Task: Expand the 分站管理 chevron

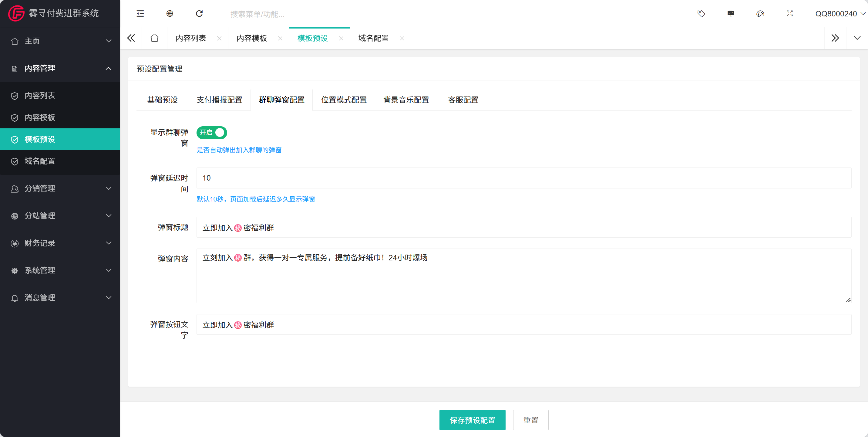Action: coord(109,216)
